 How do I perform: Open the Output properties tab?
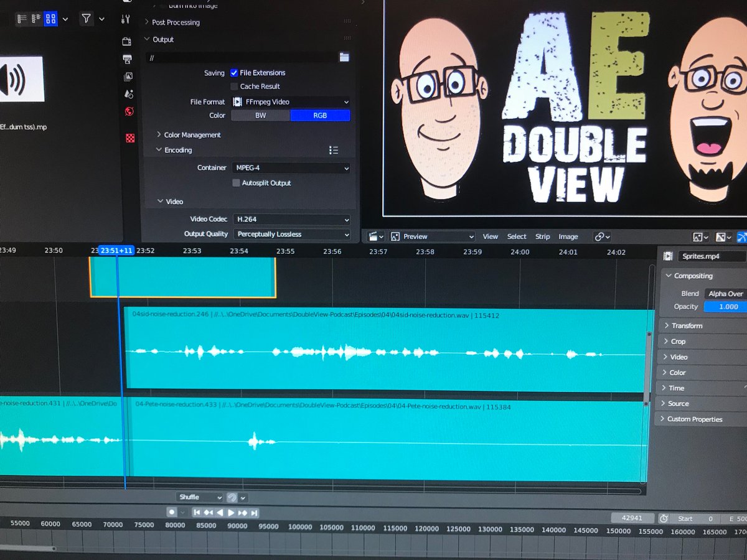[x=128, y=60]
